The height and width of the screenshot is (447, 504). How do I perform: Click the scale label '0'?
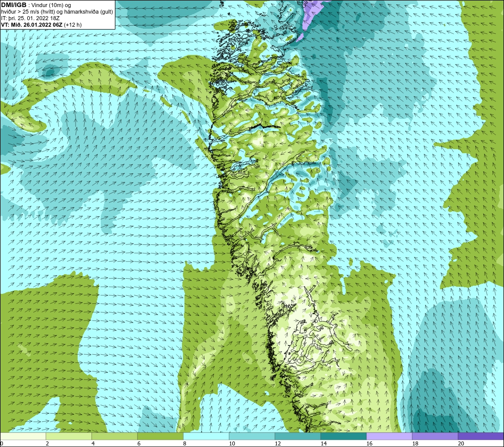[2, 443]
